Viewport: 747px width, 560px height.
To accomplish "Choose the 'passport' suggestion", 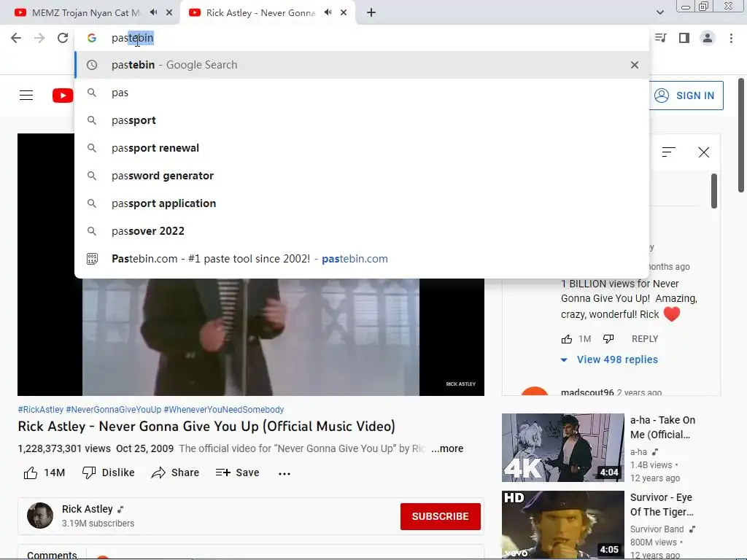I will (362, 120).
